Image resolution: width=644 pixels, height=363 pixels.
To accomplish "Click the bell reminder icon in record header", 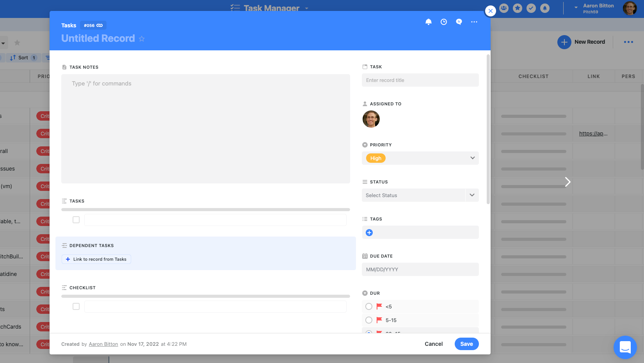I will tap(428, 22).
